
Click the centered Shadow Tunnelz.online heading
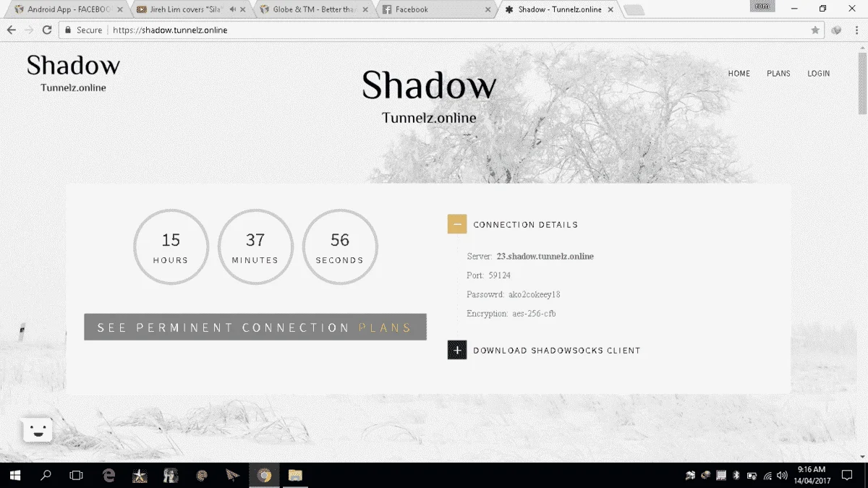429,96
